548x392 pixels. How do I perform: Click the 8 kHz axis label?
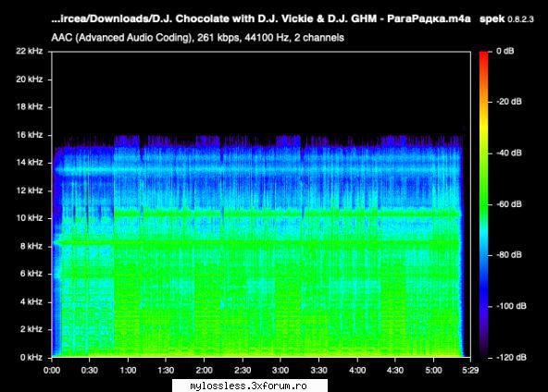click(31, 246)
